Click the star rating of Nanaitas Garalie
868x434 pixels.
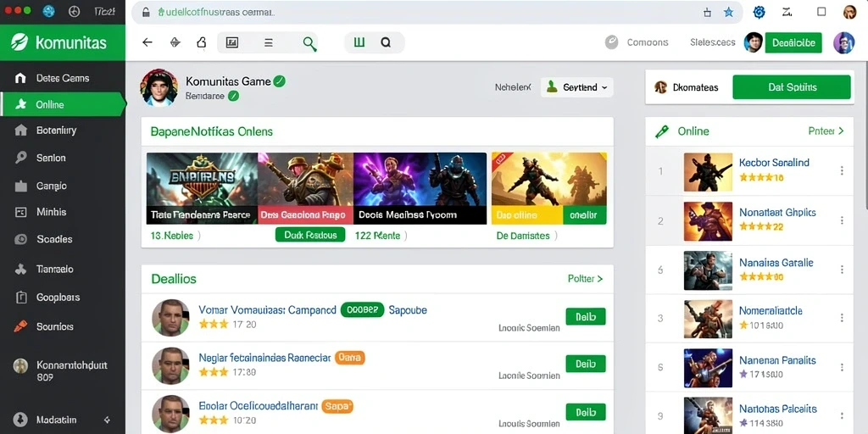761,277
